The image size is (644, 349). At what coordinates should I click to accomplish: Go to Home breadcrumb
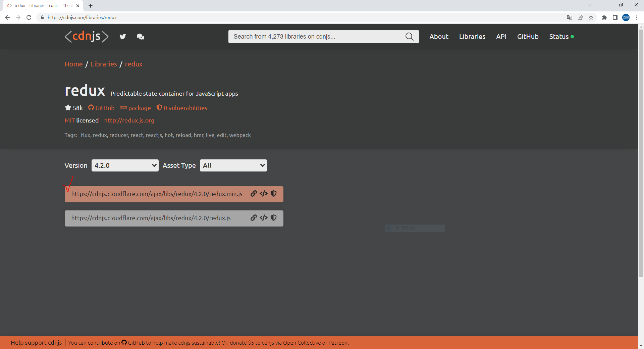73,64
